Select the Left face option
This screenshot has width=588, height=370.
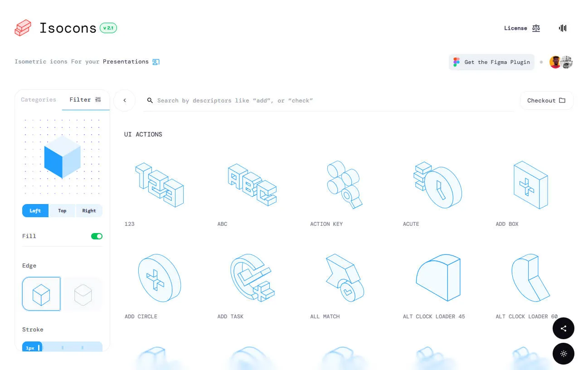coord(35,211)
